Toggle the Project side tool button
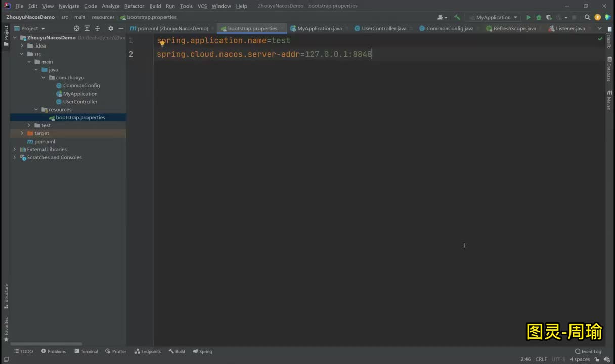Screen dimensions: 615x364 (6, 35)
